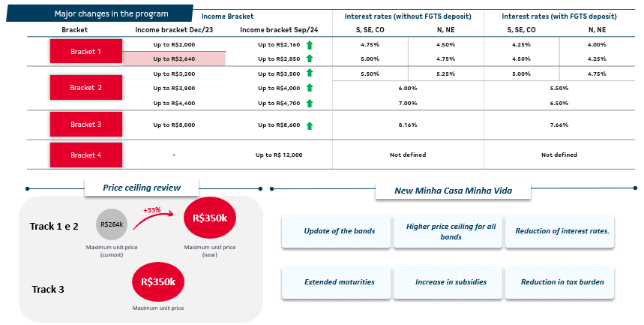The width and height of the screenshot is (644, 325).
Task: Click the green up arrow beside R$4,700
Action: point(310,103)
